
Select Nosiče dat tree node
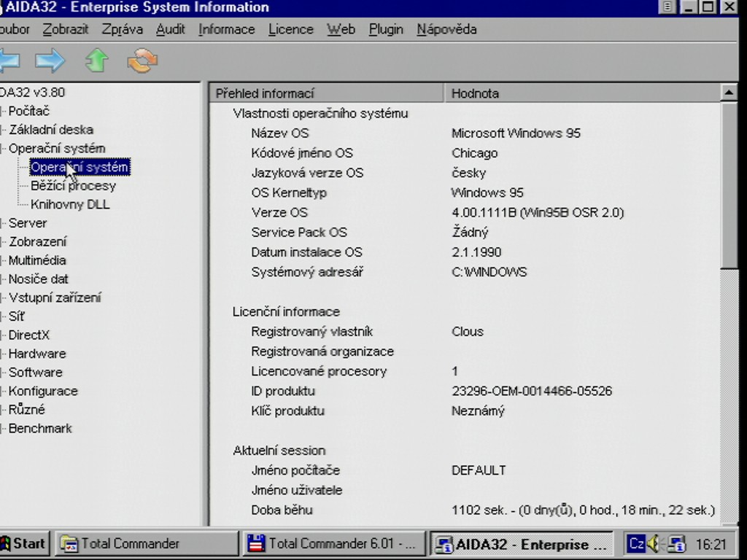coord(38,279)
